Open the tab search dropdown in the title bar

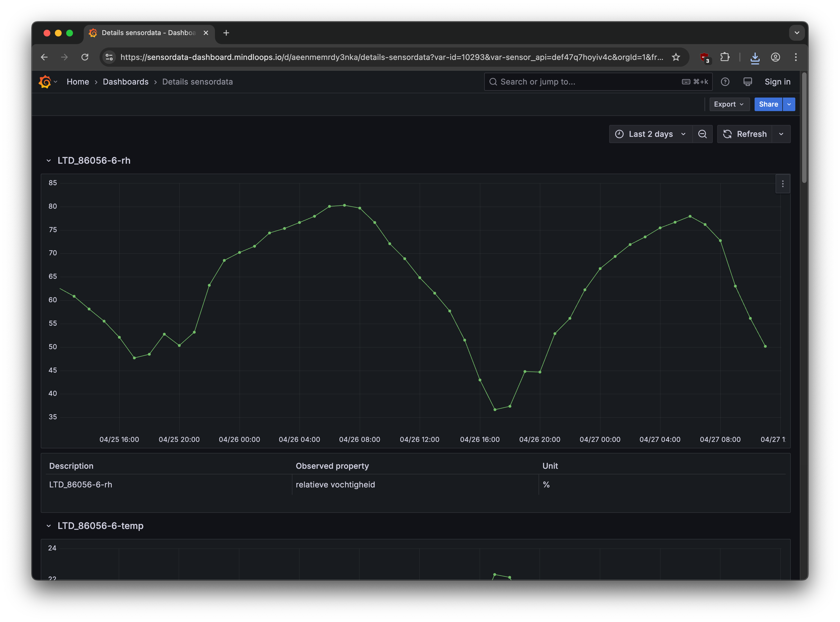(796, 33)
